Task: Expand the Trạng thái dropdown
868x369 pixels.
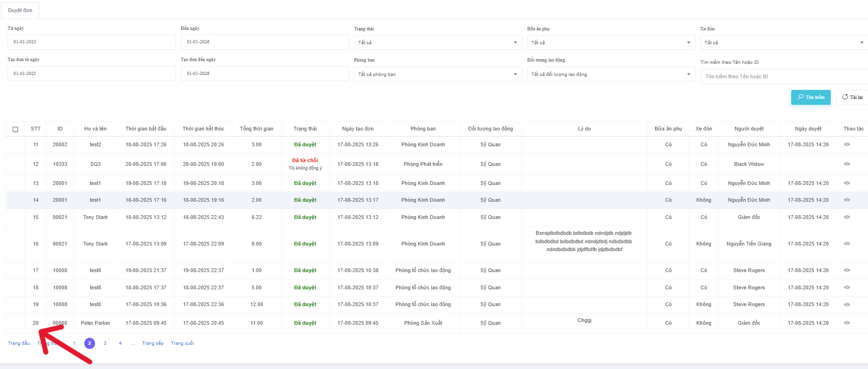Action: tap(437, 42)
